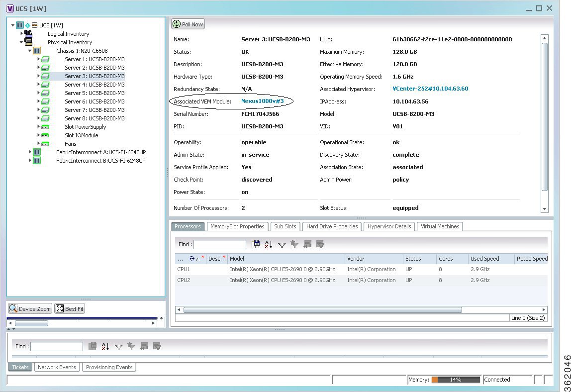Sort the table by Cores column header
The height and width of the screenshot is (392, 571).
[x=452, y=259]
